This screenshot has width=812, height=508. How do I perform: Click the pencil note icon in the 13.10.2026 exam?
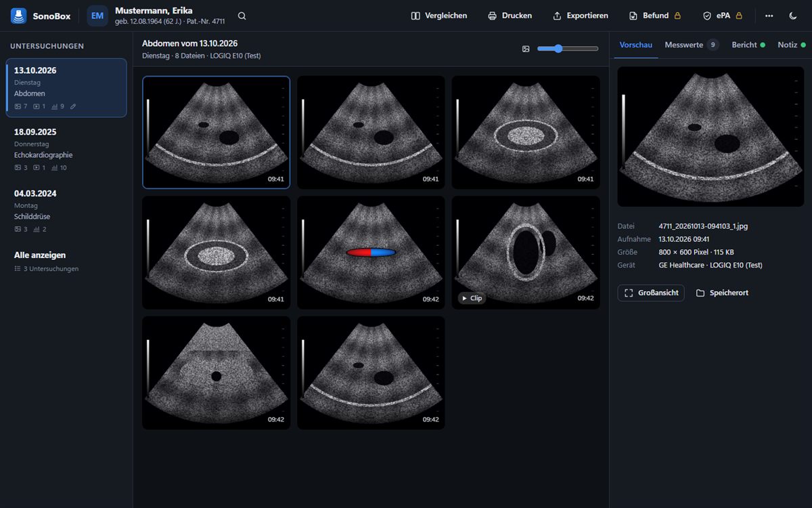click(x=73, y=106)
